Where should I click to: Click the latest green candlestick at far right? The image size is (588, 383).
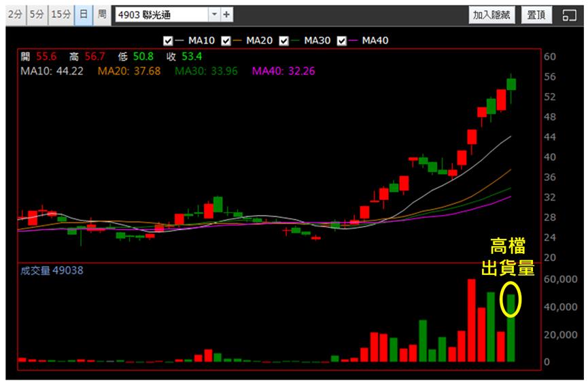tap(511, 85)
